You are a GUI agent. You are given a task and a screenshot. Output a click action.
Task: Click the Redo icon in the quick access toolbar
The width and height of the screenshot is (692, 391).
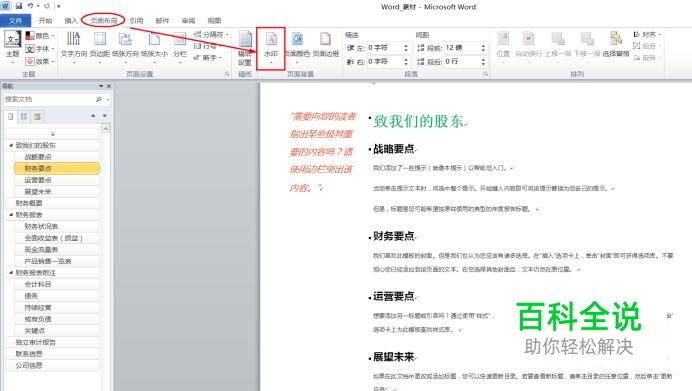[x=46, y=6]
